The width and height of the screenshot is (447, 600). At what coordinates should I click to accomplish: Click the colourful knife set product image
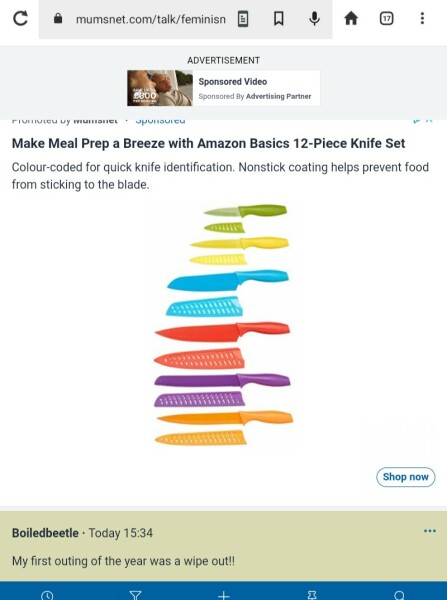tap(224, 324)
